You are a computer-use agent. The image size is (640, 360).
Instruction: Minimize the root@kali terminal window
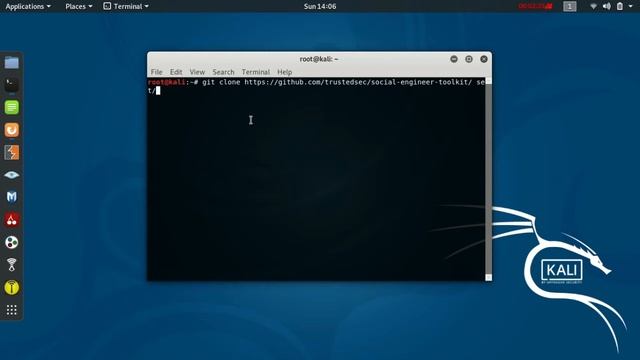click(x=454, y=59)
